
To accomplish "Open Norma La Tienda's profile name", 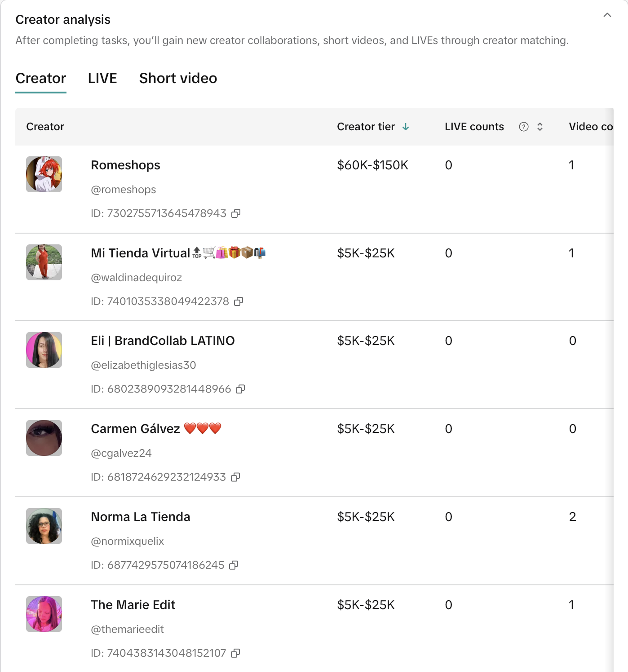I will tap(140, 517).
